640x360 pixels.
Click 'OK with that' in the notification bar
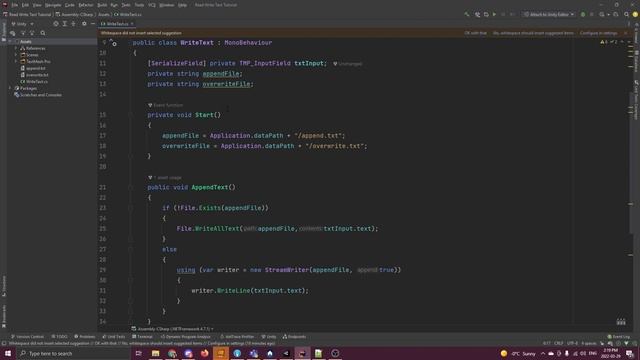pyautogui.click(x=476, y=33)
